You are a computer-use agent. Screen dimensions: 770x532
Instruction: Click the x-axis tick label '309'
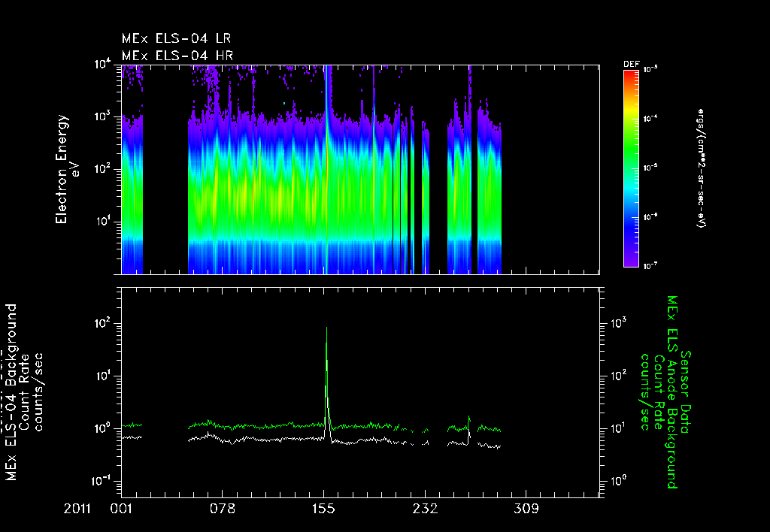pos(526,509)
